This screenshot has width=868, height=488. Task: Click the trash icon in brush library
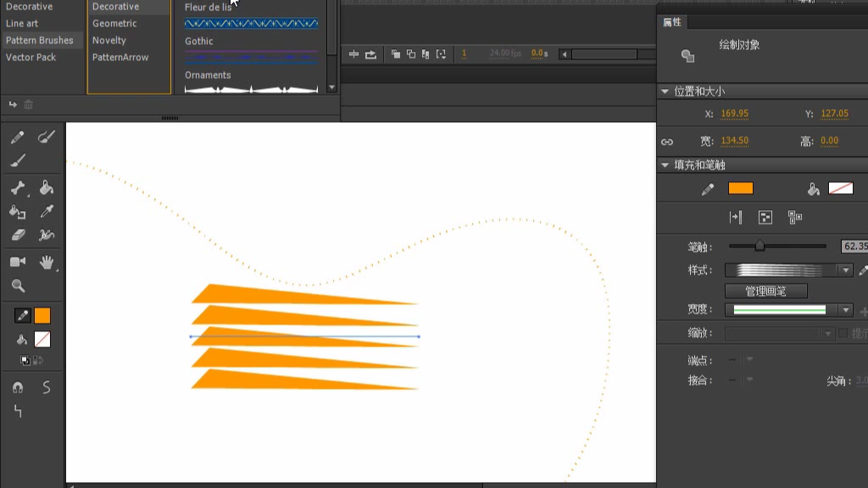click(29, 104)
